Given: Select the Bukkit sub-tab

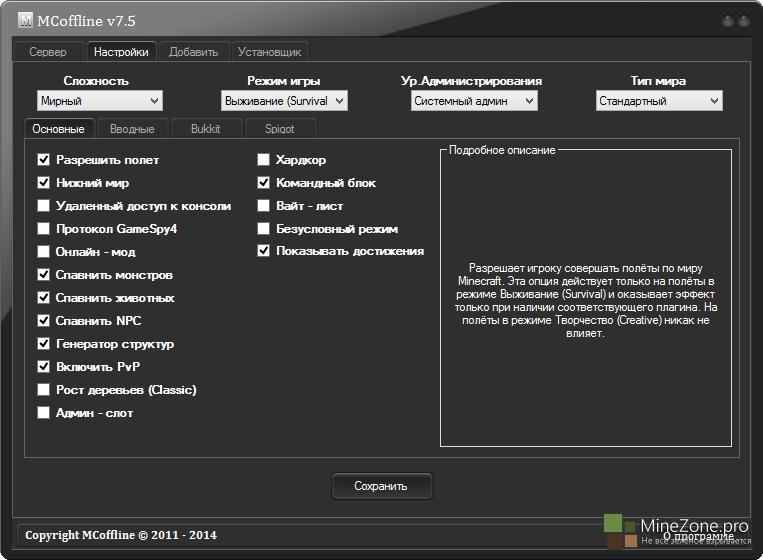Looking at the screenshot, I should click(205, 129).
